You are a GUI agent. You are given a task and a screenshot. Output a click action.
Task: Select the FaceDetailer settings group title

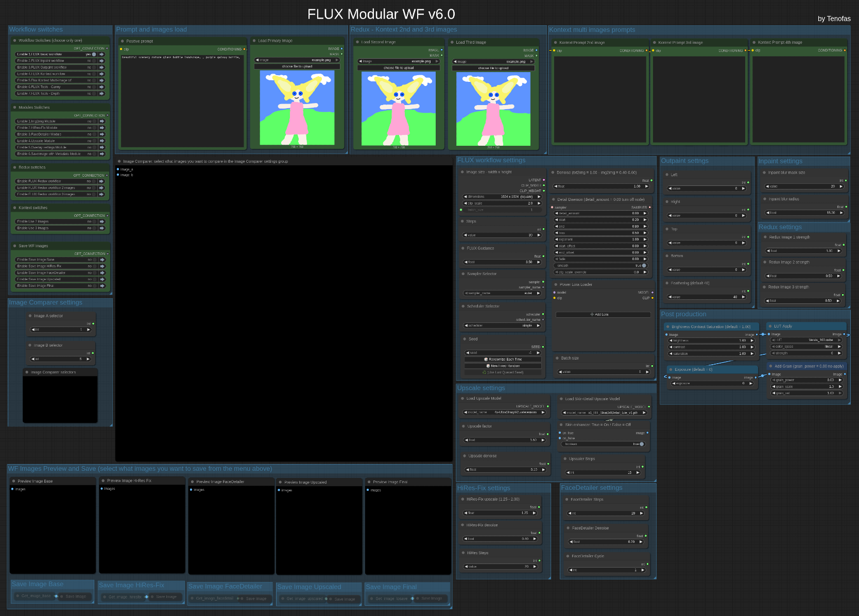coord(592,488)
